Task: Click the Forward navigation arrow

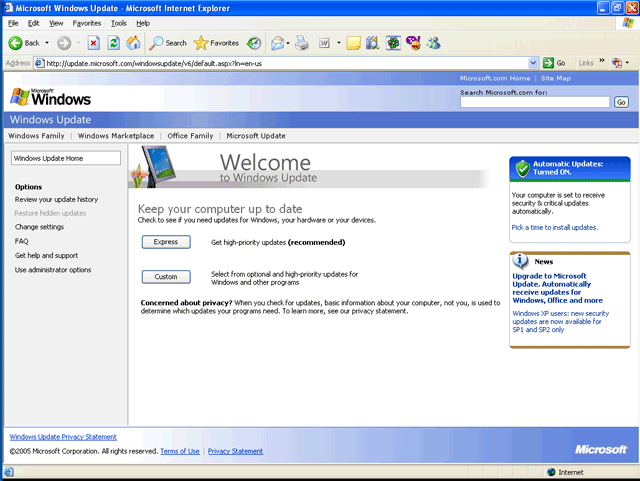Action: (64, 43)
